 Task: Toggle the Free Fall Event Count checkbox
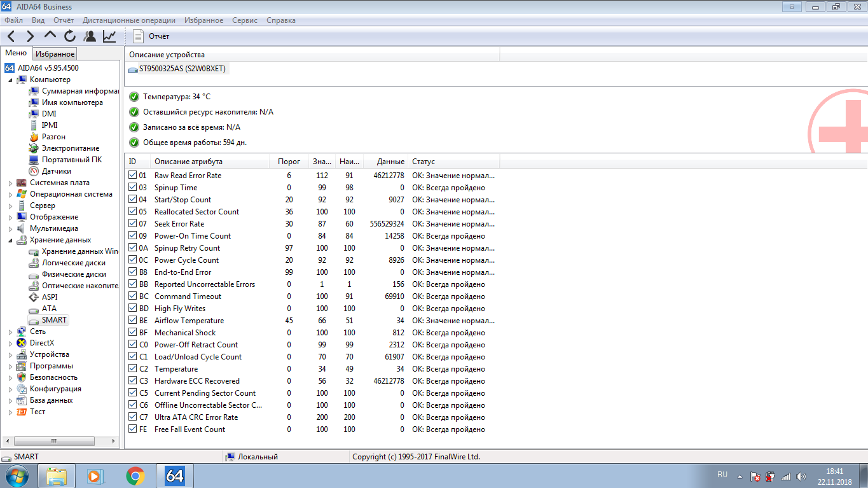click(132, 429)
